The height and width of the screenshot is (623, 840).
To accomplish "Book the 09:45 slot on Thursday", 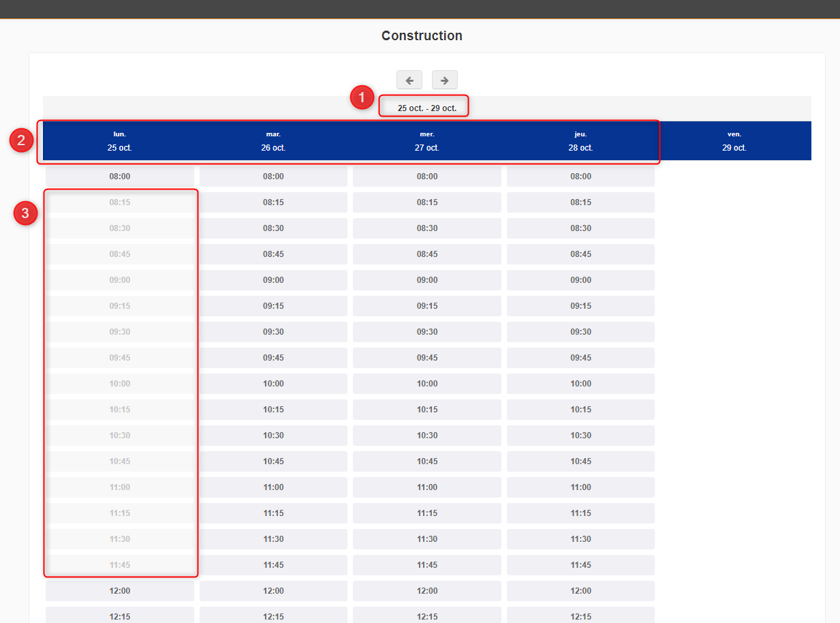I will tap(580, 358).
